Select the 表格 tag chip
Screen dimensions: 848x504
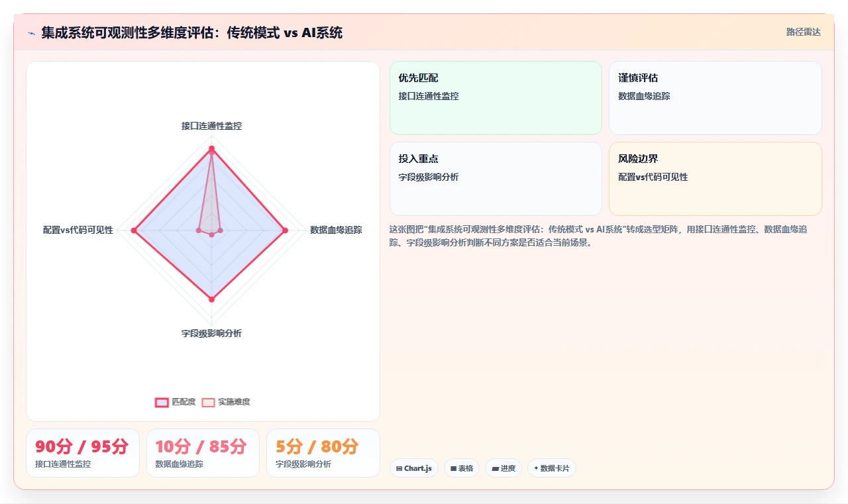click(462, 468)
